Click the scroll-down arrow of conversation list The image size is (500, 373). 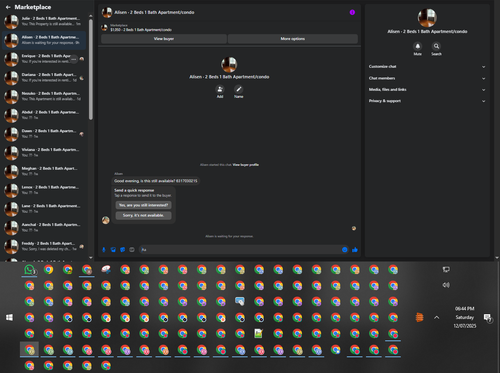91,258
